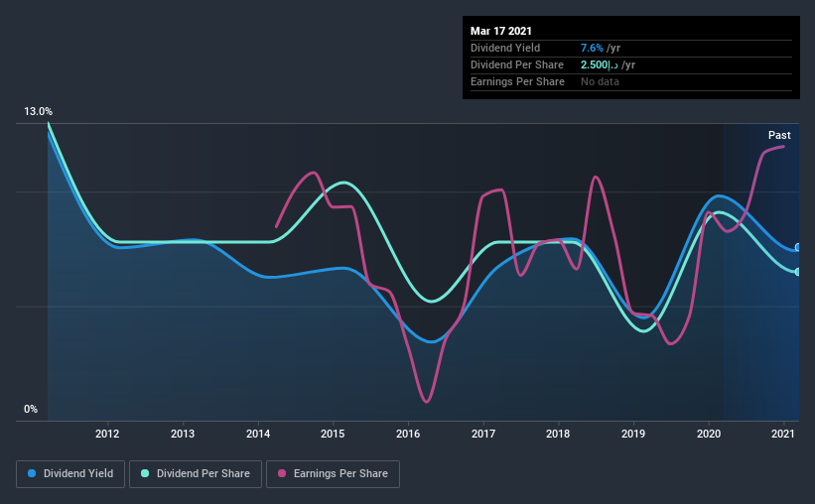Image resolution: width=815 pixels, height=504 pixels.
Task: Click the 2018 x-axis label
Action: [x=558, y=434]
